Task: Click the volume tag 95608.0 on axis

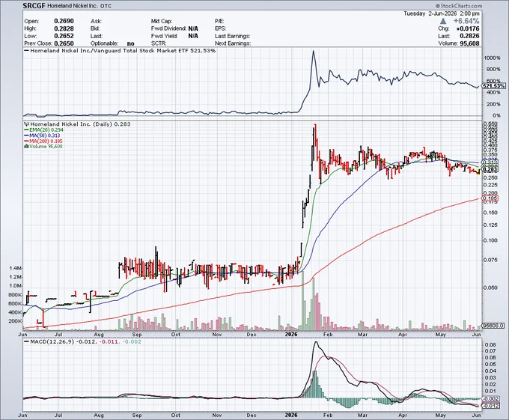Action: pyautogui.click(x=493, y=325)
